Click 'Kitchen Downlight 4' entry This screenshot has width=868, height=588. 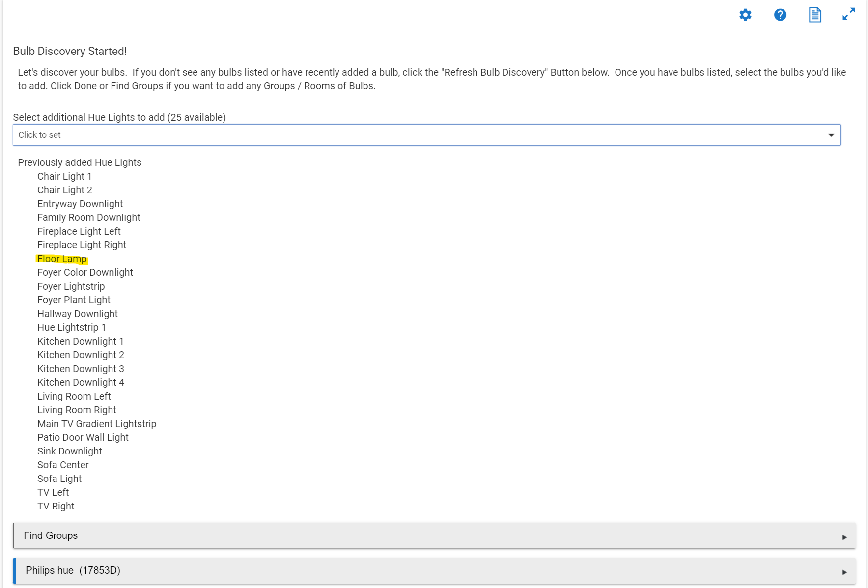point(81,382)
